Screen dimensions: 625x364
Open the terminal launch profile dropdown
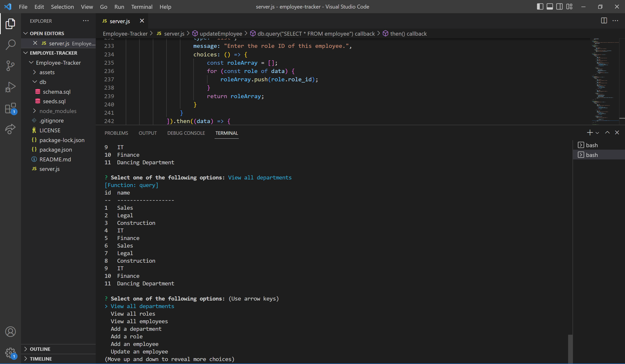tap(598, 133)
